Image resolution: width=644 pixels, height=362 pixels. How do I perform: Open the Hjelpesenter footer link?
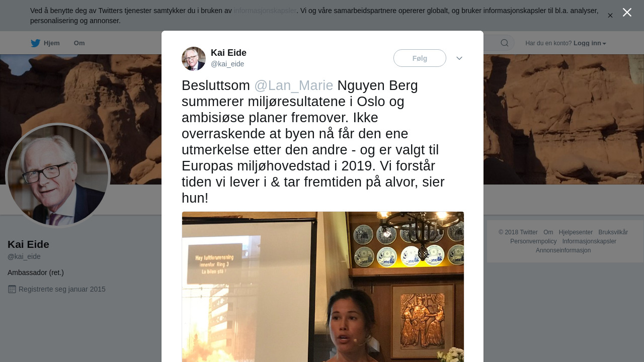pos(576,232)
